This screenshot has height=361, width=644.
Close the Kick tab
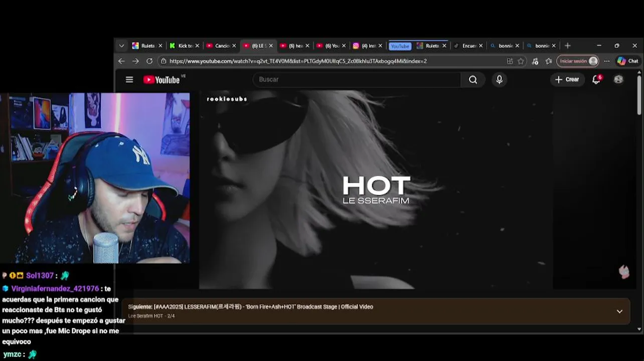pos(197,46)
